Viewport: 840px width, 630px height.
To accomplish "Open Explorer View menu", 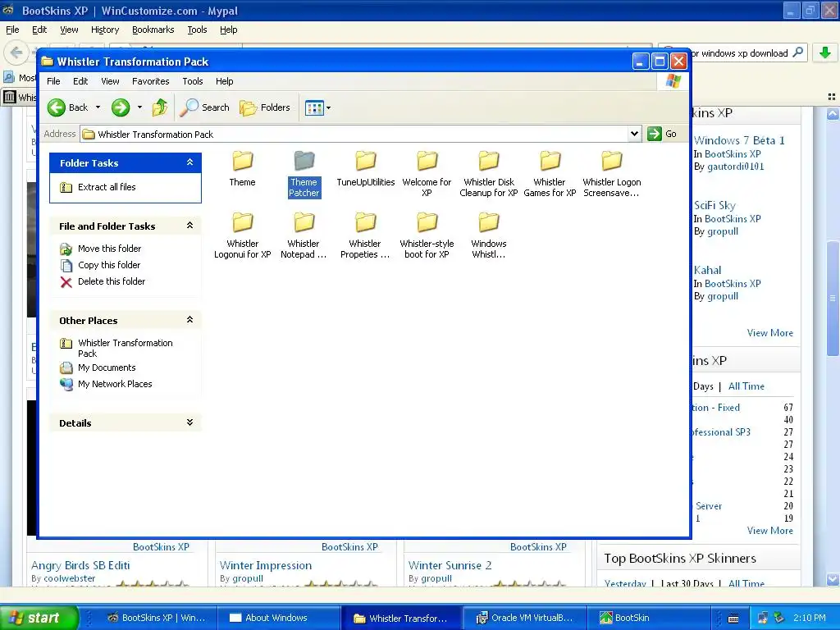I will coord(110,81).
